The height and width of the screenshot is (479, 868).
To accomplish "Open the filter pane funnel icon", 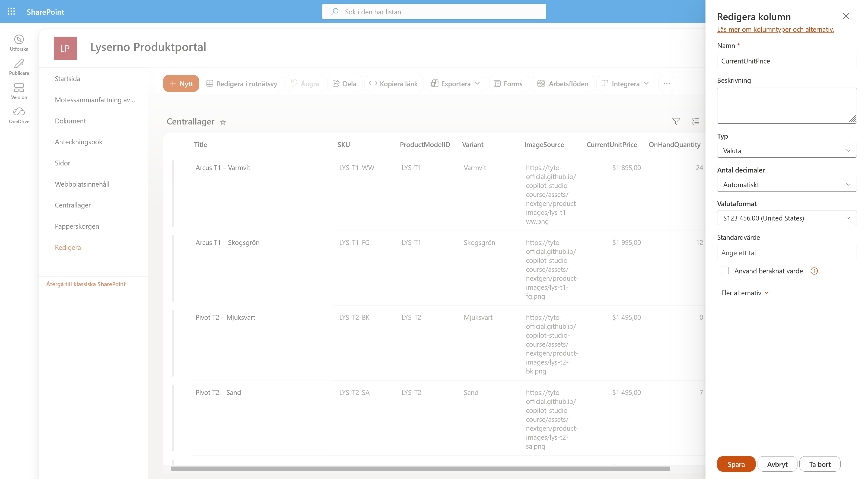I will tap(676, 121).
